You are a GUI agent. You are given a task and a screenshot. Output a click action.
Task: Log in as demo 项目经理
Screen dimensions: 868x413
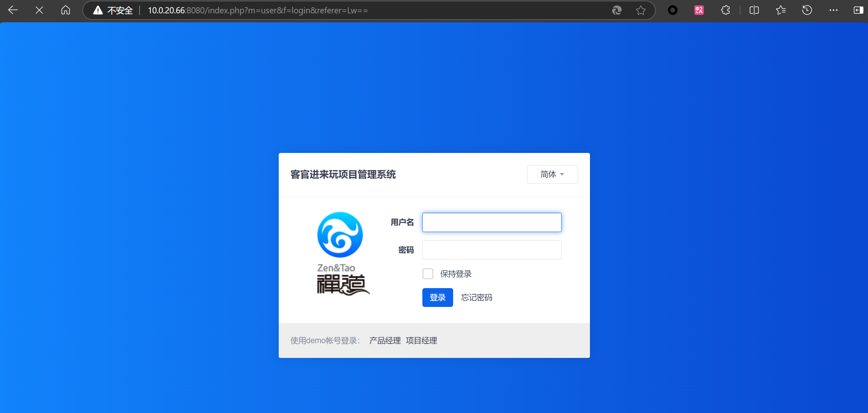coord(421,340)
